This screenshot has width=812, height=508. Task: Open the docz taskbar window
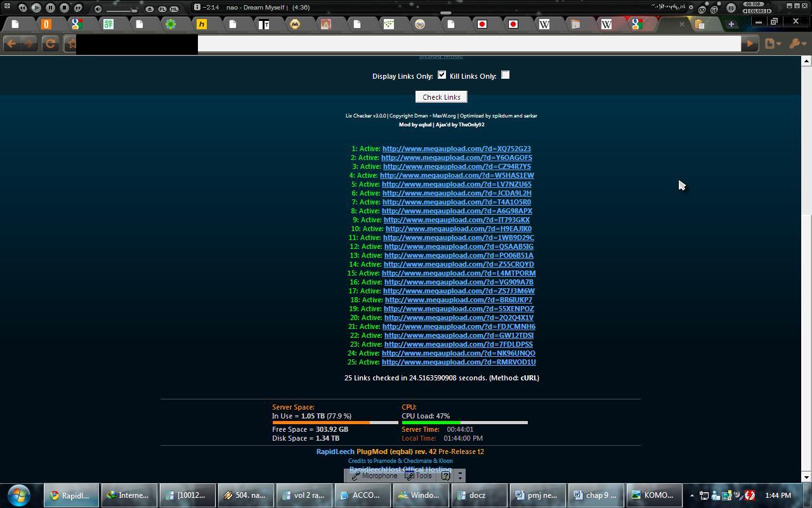tap(479, 495)
